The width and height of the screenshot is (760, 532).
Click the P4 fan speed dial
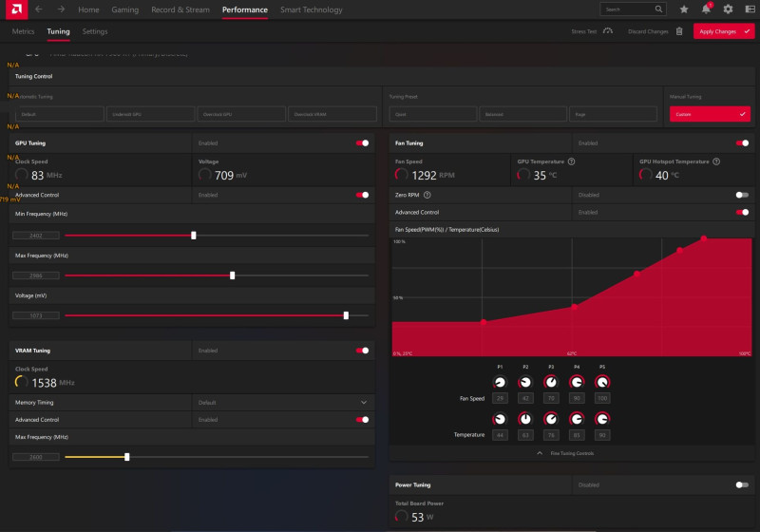[577, 382]
